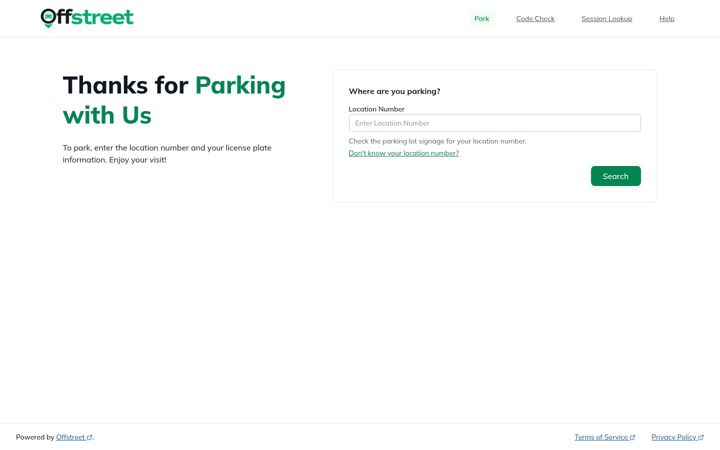
Task: Open the Help page
Action: click(x=667, y=19)
